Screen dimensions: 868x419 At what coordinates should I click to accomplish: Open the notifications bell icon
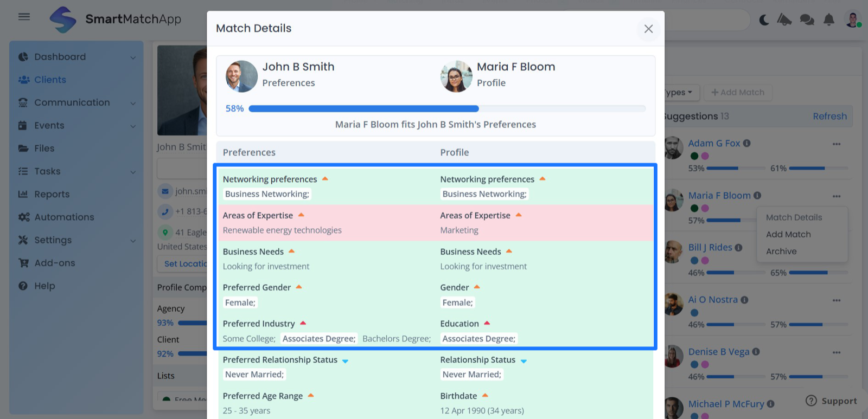coord(829,20)
